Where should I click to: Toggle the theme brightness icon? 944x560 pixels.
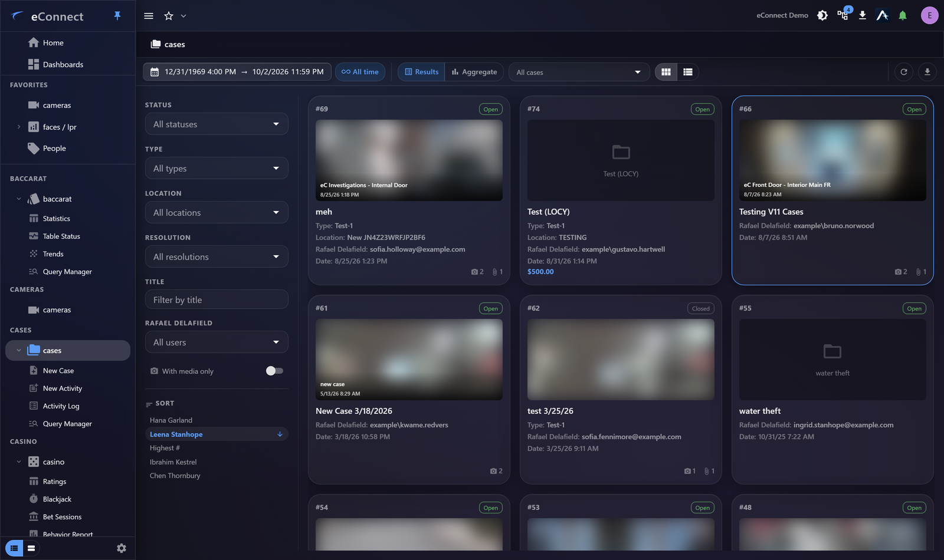(822, 15)
